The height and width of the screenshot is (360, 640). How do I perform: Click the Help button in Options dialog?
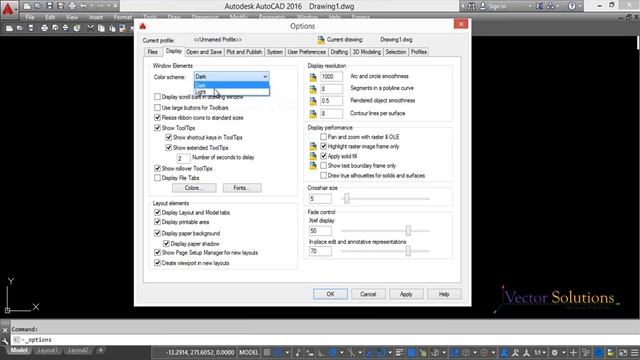point(444,294)
